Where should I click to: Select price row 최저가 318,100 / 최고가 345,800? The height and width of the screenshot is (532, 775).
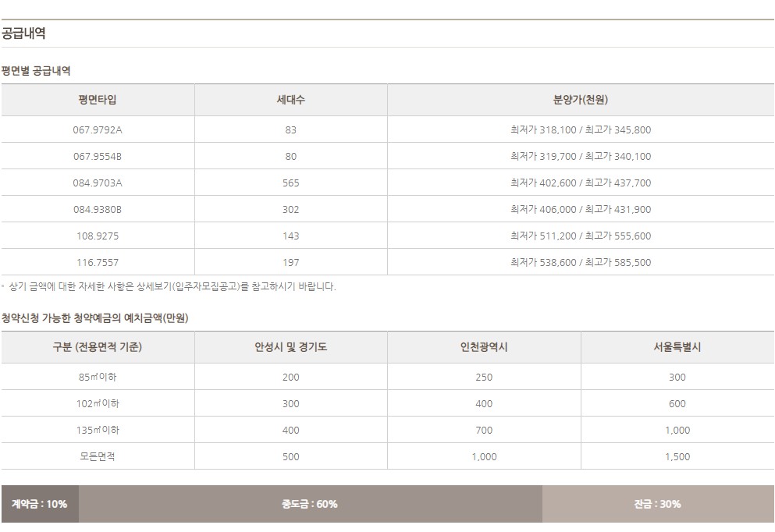click(x=580, y=130)
